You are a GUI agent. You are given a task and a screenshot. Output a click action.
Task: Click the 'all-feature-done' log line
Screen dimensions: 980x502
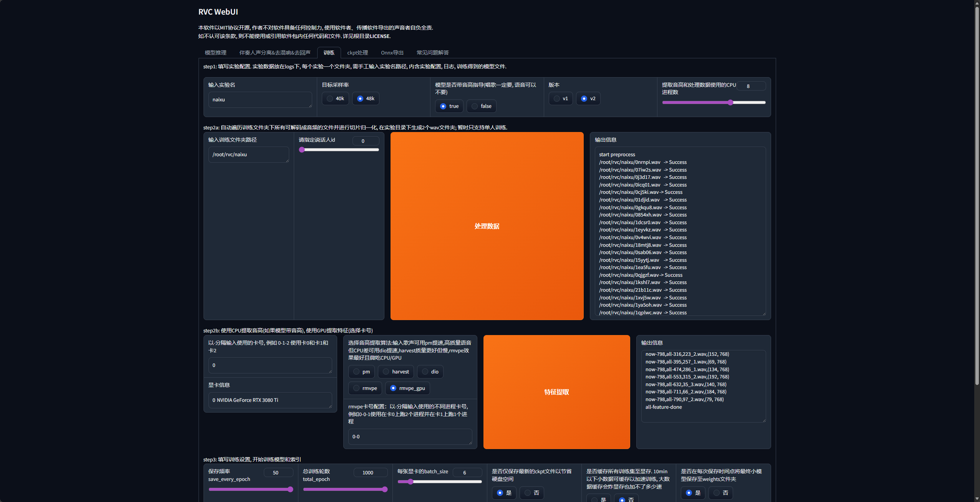[664, 407]
